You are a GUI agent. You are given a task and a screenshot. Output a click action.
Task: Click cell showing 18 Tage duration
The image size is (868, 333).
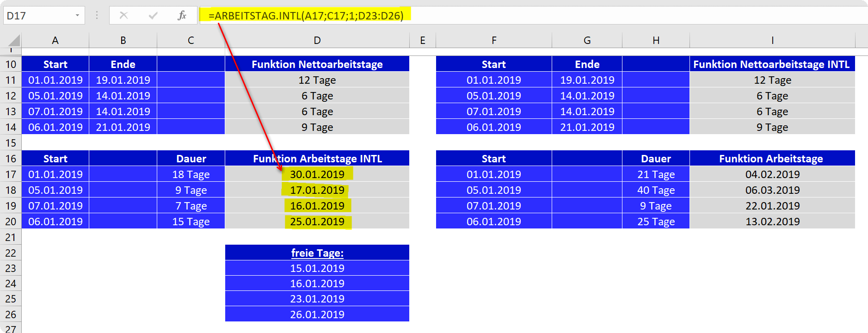[191, 174]
